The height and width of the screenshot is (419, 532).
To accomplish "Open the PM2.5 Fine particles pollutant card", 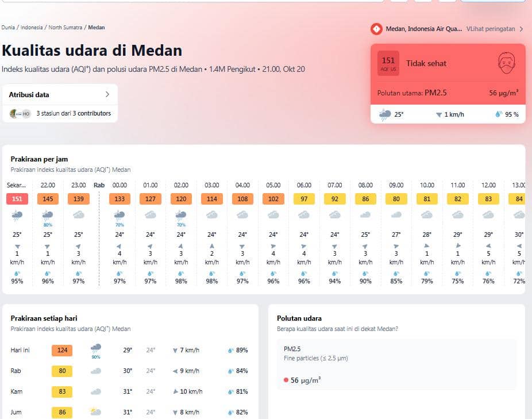I will (x=396, y=364).
